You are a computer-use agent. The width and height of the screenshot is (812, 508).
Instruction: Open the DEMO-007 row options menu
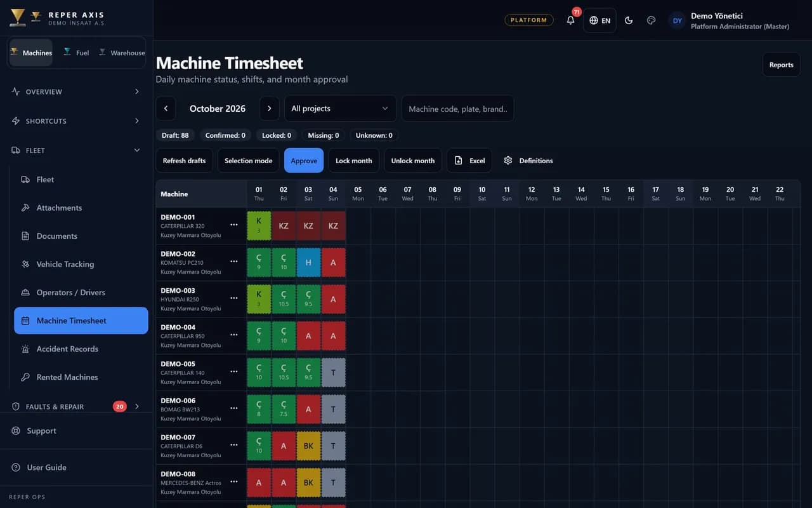pos(234,444)
